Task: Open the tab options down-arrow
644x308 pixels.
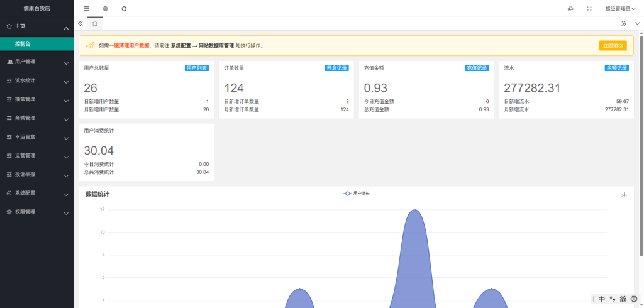Action: [637, 23]
